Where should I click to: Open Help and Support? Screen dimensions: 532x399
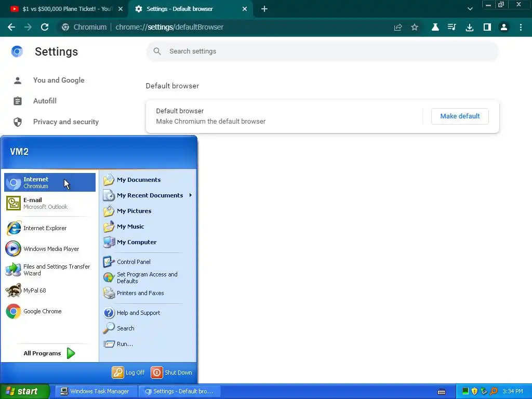(x=148, y=313)
